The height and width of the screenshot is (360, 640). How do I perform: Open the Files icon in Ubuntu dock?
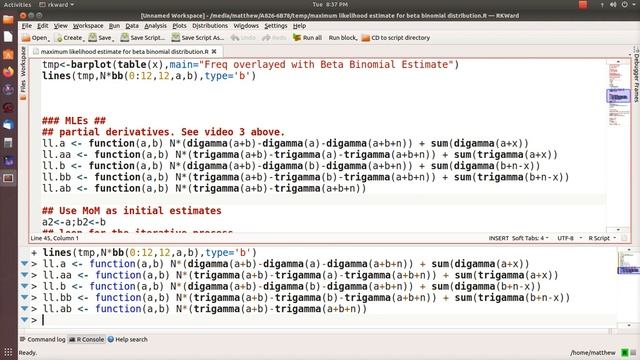pyautogui.click(x=8, y=20)
